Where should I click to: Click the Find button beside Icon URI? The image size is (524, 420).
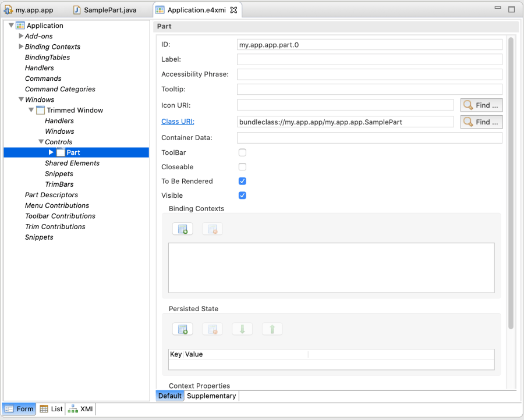click(481, 105)
